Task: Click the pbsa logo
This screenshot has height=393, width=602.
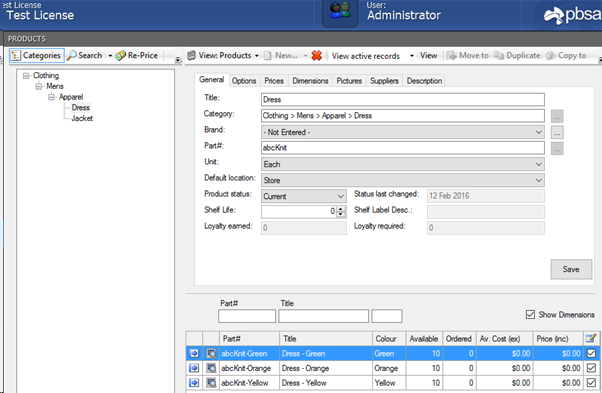Action: pyautogui.click(x=572, y=15)
